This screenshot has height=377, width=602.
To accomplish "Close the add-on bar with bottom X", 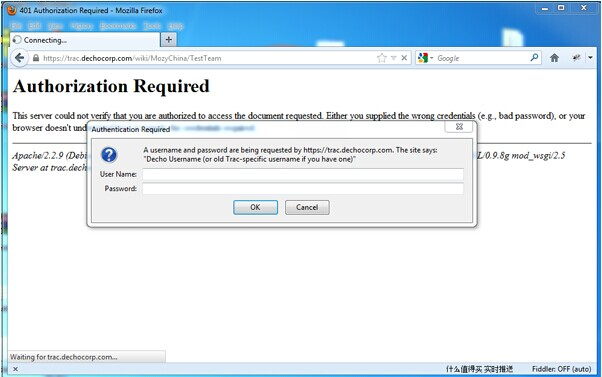I will (15, 369).
